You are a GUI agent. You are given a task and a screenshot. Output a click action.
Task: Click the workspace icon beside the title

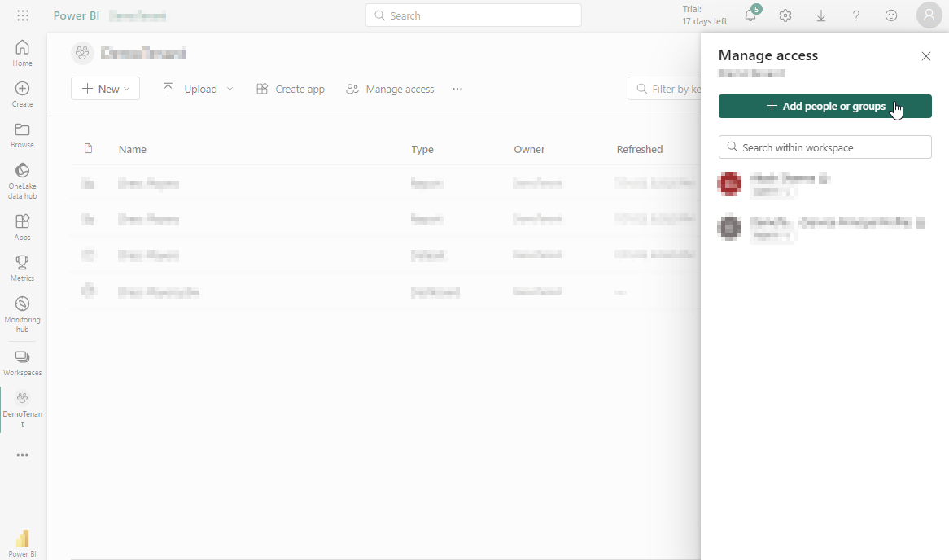(x=82, y=53)
